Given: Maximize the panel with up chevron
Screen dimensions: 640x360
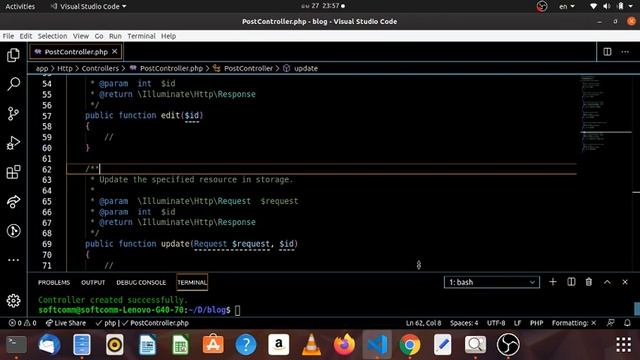Looking at the screenshot, I should (x=607, y=282).
